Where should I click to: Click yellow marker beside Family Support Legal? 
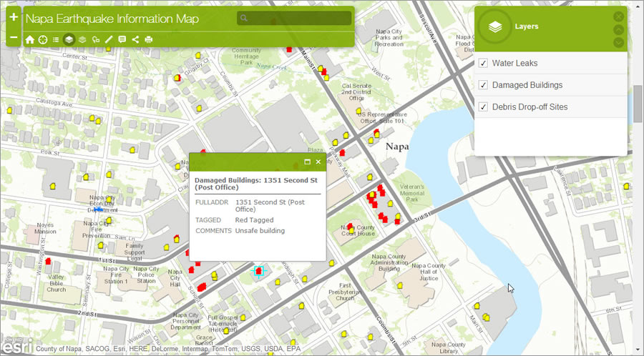[x=166, y=247]
